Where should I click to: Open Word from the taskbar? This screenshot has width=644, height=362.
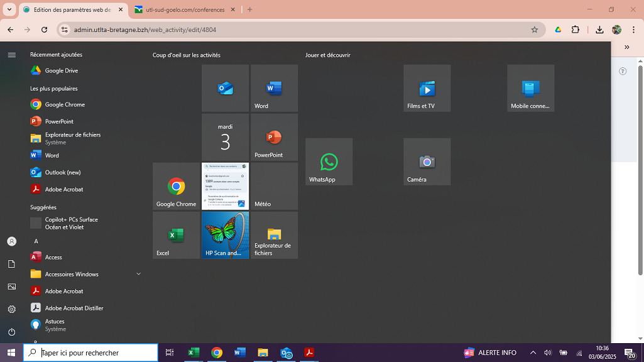tap(240, 353)
